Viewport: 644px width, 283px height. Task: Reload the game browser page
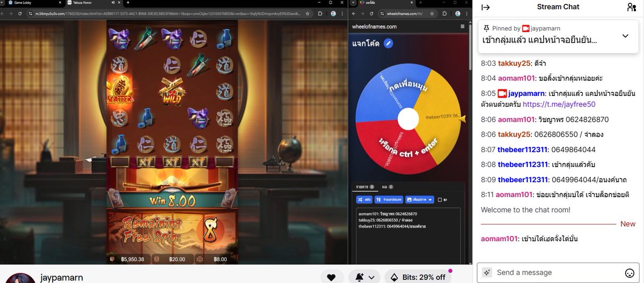(20, 13)
